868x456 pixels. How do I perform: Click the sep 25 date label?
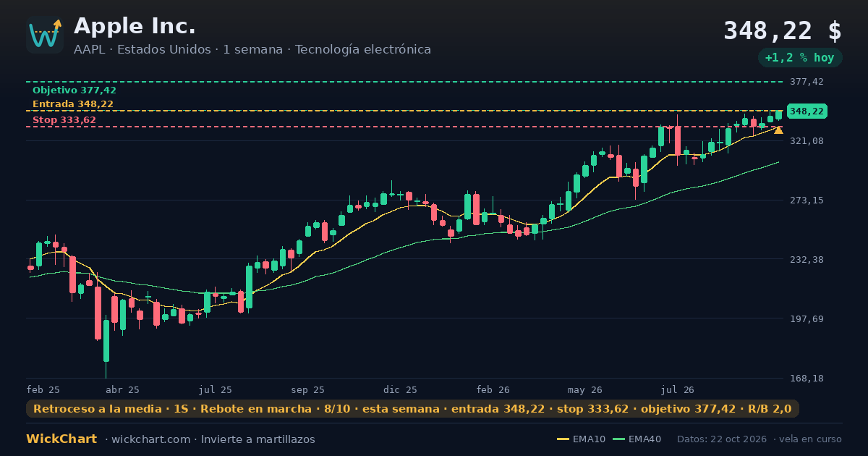click(x=308, y=389)
